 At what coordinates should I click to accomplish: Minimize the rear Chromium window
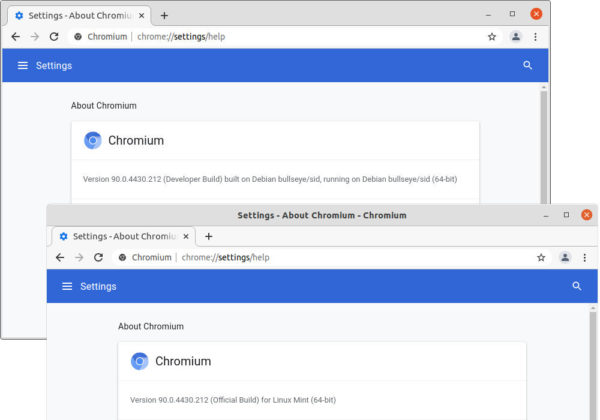coord(488,15)
